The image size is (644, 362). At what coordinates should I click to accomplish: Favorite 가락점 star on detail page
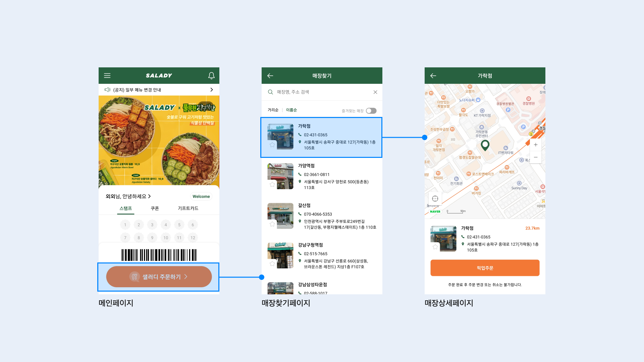click(435, 247)
